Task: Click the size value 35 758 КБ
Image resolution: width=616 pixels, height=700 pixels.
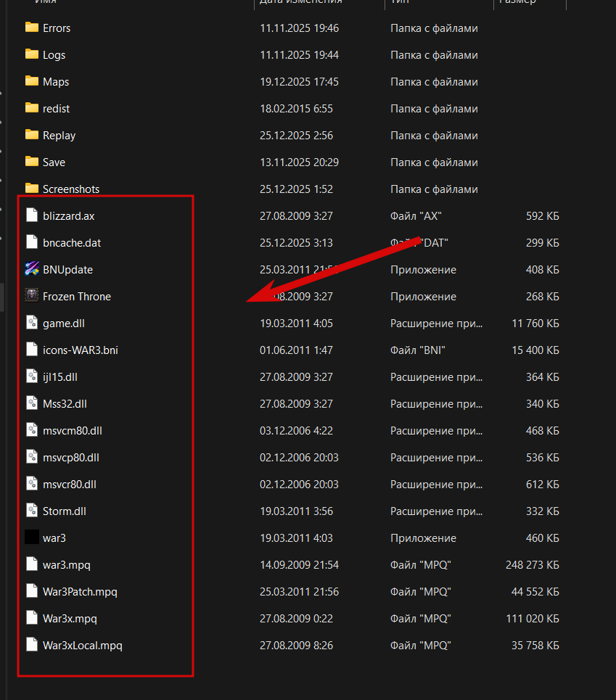Action: point(535,645)
